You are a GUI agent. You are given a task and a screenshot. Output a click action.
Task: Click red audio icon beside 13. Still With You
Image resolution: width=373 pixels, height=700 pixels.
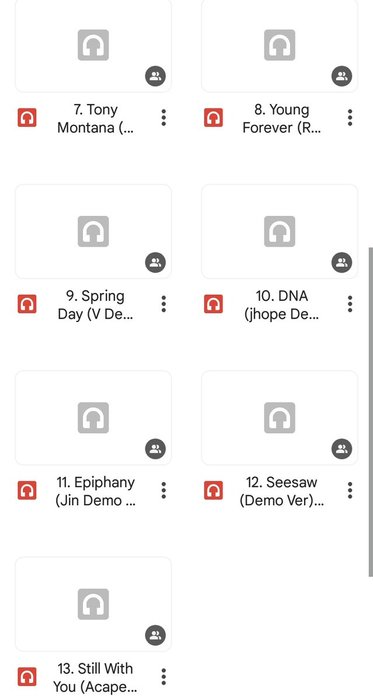click(27, 677)
